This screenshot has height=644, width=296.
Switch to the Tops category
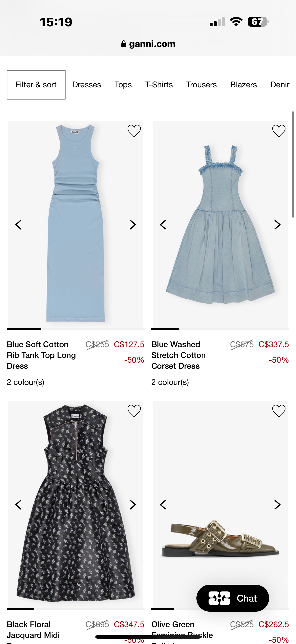click(123, 84)
